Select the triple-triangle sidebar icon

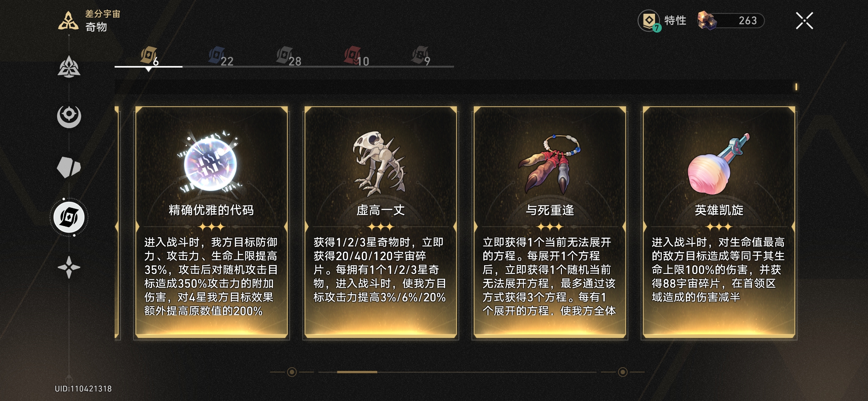[69, 67]
